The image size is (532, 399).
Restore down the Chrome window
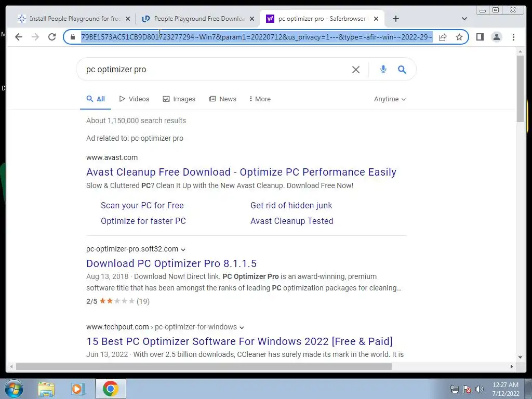pos(496,10)
